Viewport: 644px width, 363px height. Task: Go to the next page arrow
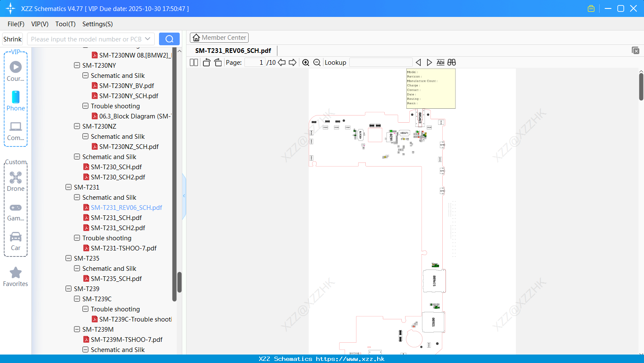click(x=293, y=62)
